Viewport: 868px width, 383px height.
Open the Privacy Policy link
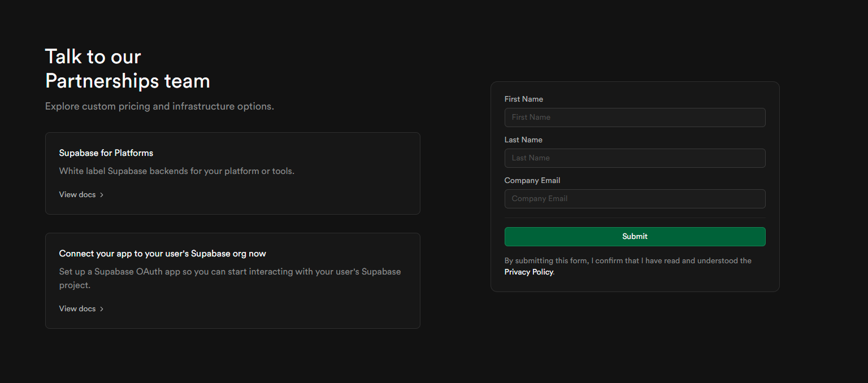pyautogui.click(x=528, y=272)
